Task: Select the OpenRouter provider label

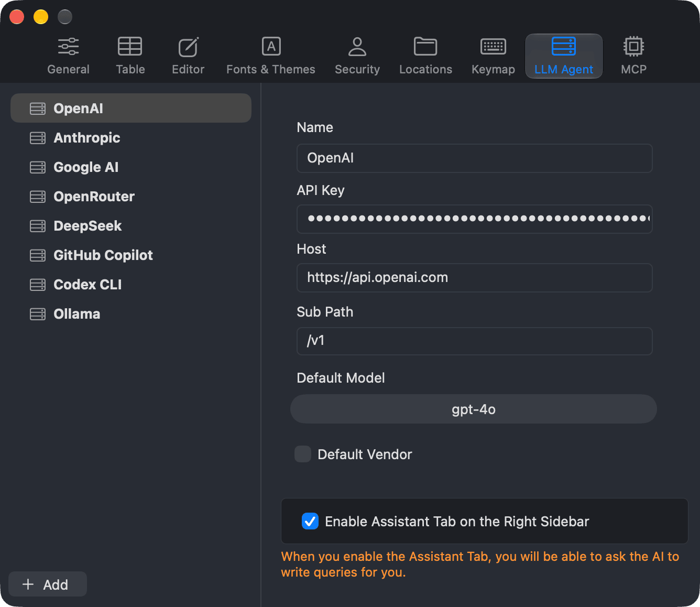Action: [x=94, y=197]
